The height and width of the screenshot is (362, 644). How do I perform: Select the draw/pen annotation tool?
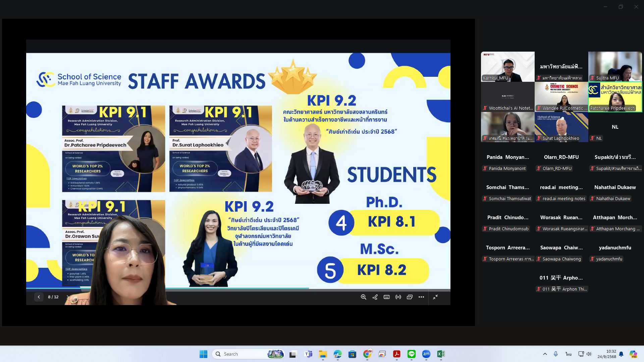pos(375,297)
